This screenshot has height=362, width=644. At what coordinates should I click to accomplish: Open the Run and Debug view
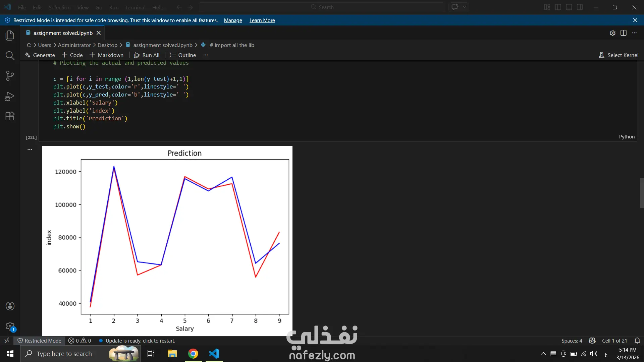[10, 97]
